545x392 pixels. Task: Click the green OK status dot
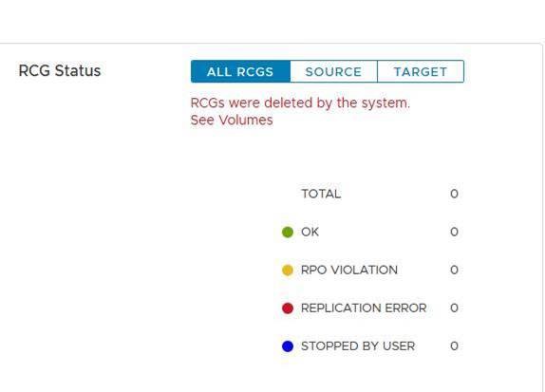coord(288,232)
